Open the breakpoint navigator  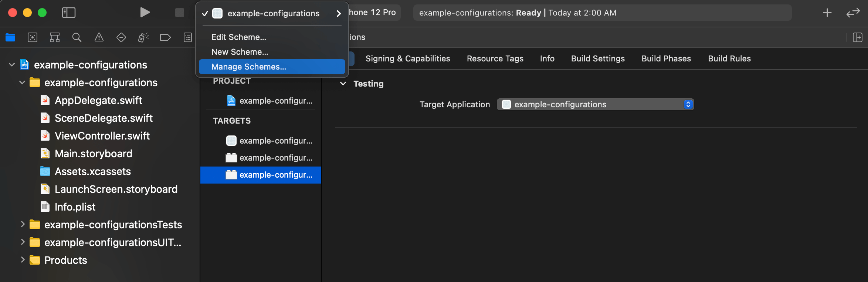(x=165, y=37)
